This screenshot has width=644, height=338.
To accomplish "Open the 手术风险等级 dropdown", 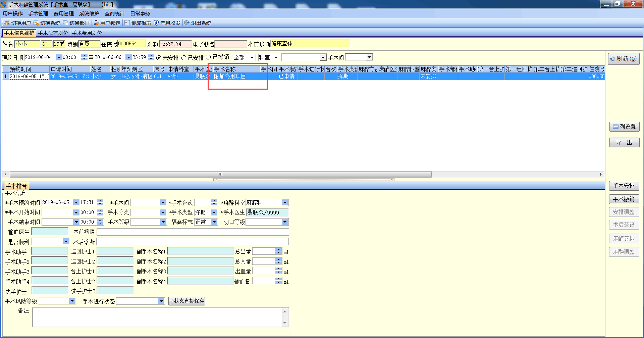I will (72, 301).
